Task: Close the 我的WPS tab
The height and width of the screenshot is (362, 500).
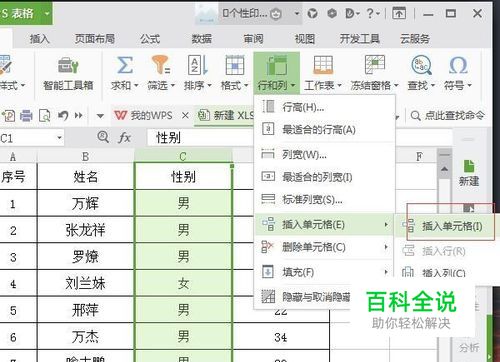Action: [x=185, y=116]
